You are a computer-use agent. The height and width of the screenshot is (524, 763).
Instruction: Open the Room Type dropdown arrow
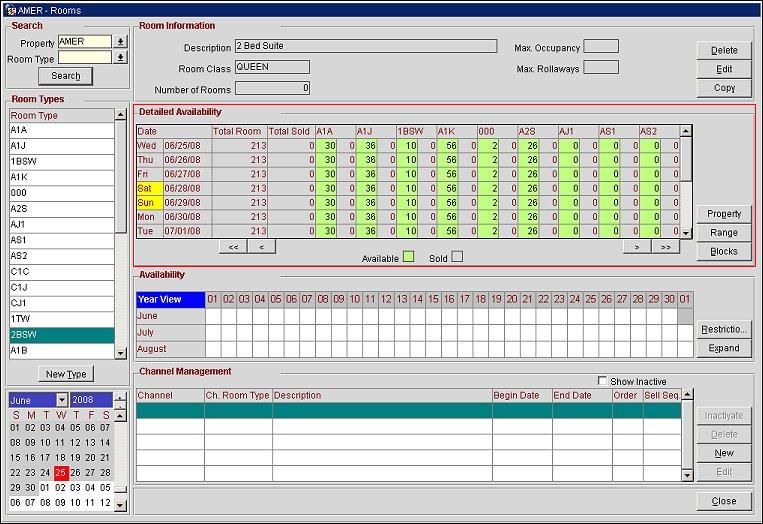(x=121, y=58)
